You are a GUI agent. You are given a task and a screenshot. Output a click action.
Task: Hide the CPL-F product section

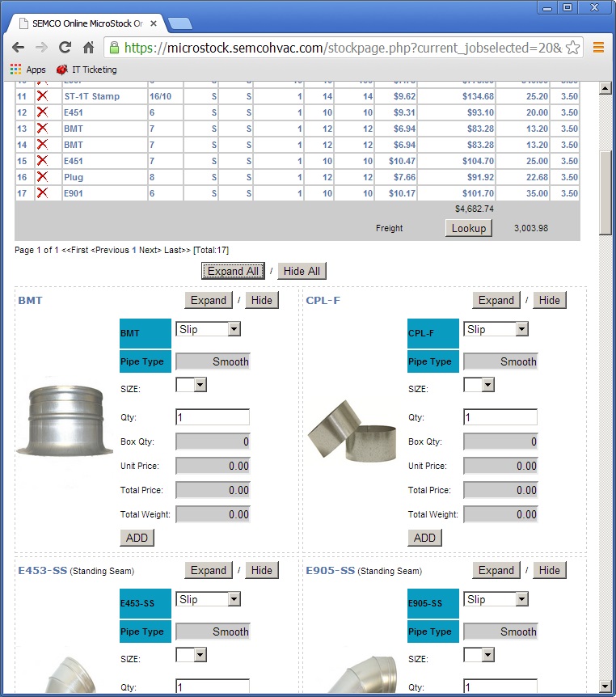[549, 300]
